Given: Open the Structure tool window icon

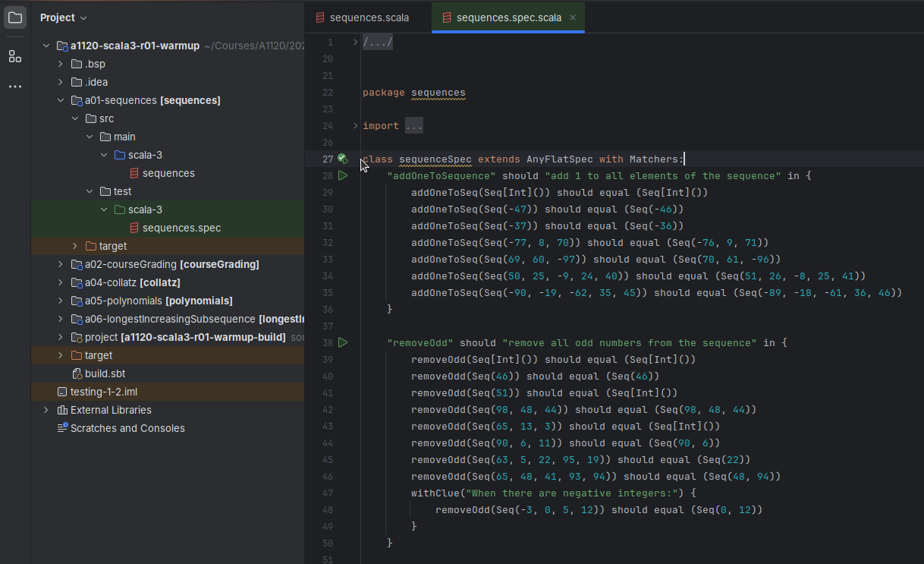Looking at the screenshot, I should pos(15,56).
